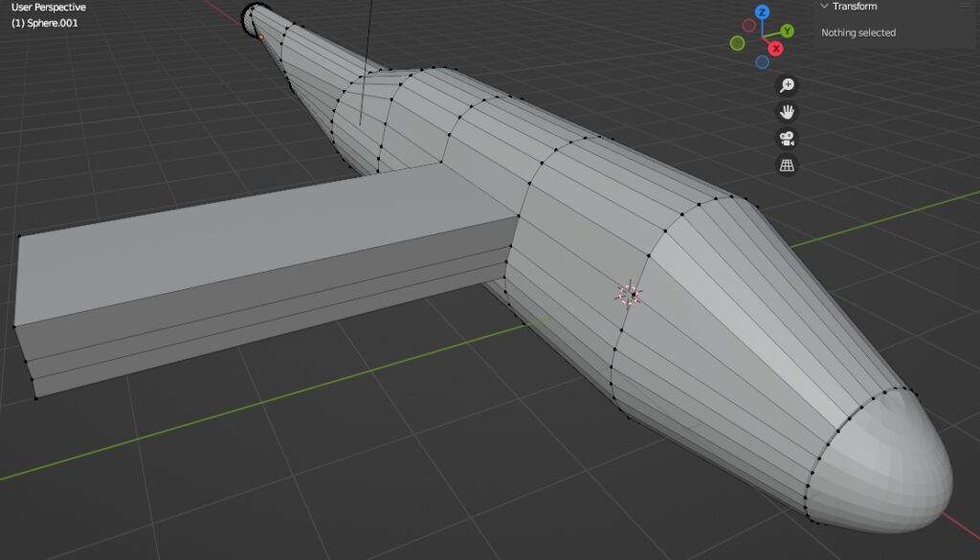Viewport: 980px width, 560px height.
Task: Click the Pan hand icon
Action: [788, 113]
